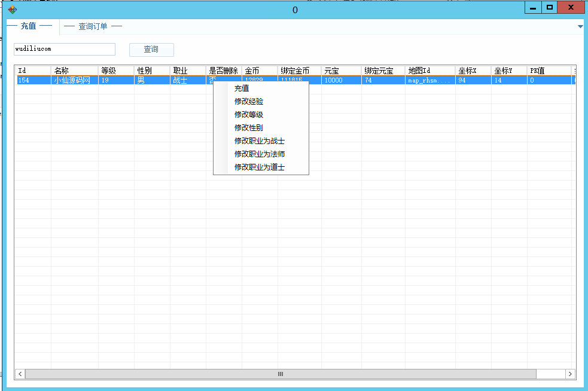
Task: Click the 地图Id column header
Action: pyautogui.click(x=431, y=71)
